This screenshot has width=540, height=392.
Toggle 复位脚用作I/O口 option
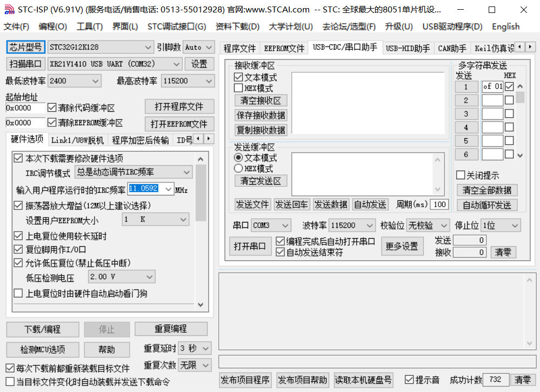[18, 249]
